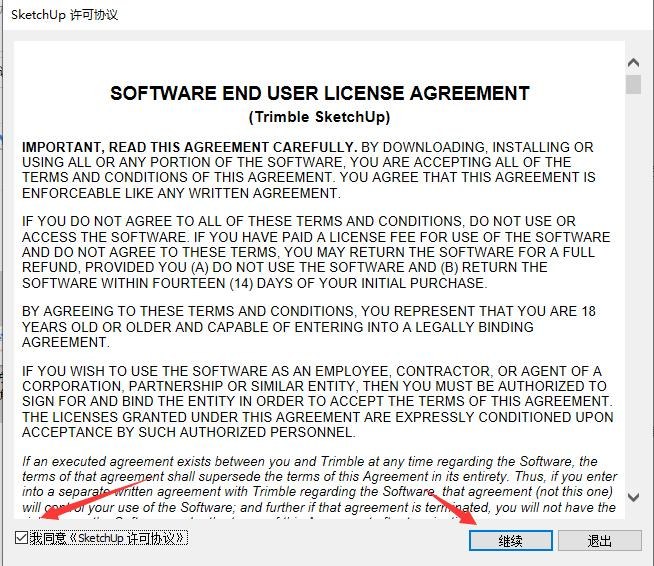Click the BY AGREEING TO THESE TERMS paragraph
Screen dimensions: 654x566
click(x=309, y=327)
